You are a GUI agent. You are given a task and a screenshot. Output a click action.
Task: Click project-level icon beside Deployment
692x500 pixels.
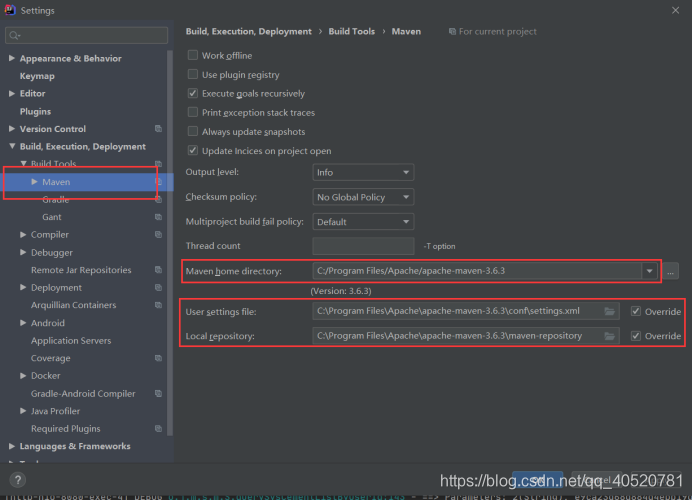click(158, 287)
